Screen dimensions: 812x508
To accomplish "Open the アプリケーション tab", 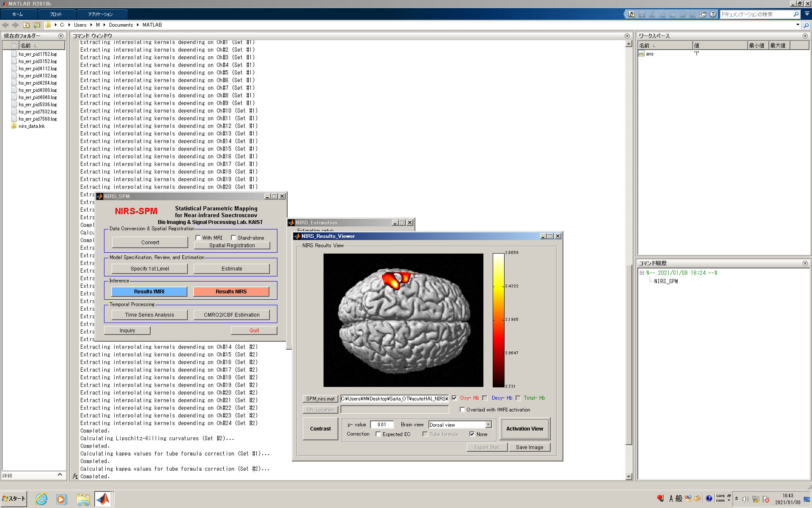I will click(x=100, y=14).
